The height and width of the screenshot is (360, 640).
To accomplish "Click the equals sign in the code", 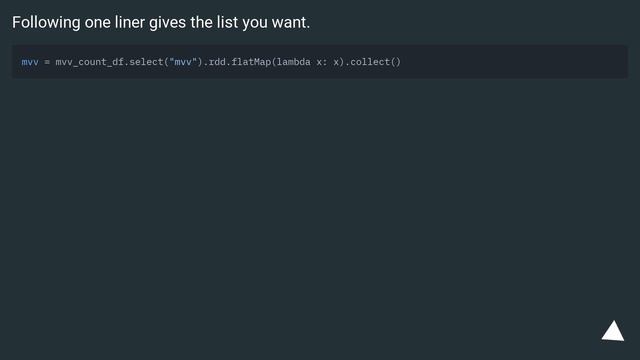I will coord(47,62).
